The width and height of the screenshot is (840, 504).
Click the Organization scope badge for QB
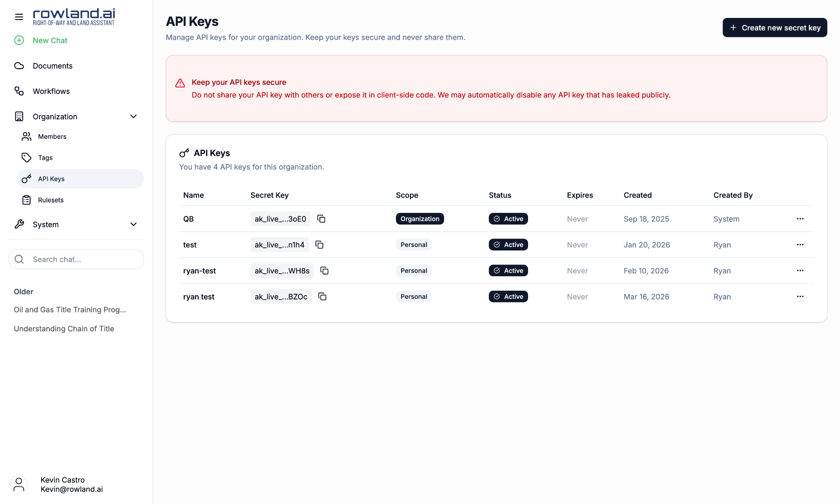tap(420, 219)
